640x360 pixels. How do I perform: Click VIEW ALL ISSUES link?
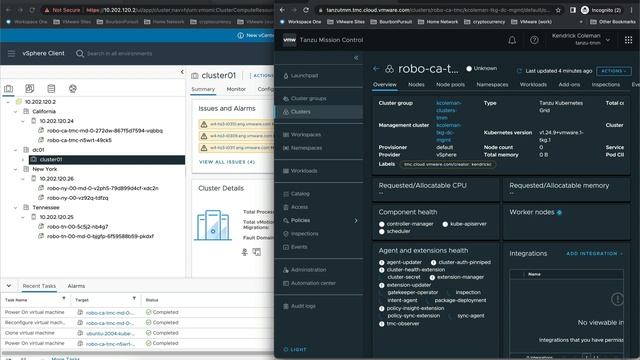[x=227, y=162]
